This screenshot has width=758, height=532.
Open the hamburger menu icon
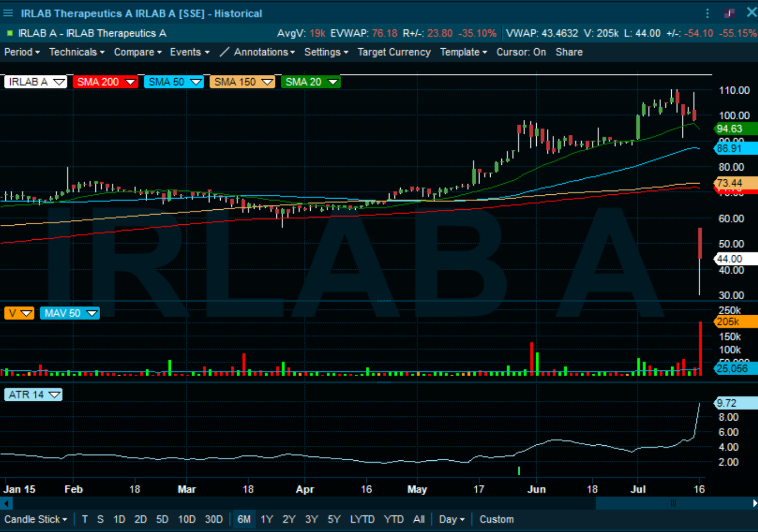[x=8, y=13]
